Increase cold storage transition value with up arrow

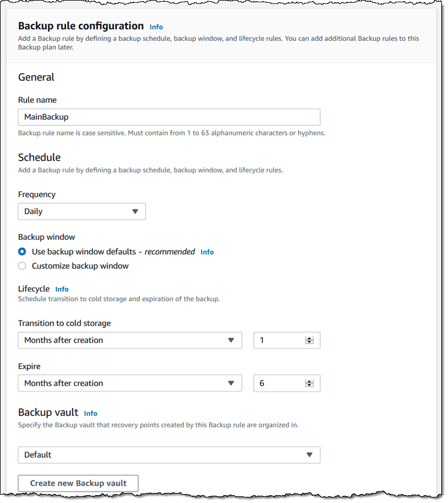[309, 338]
